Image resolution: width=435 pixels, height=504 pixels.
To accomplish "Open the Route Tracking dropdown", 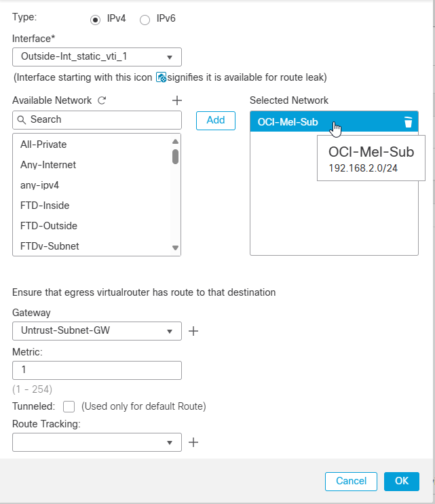I will coord(97,442).
